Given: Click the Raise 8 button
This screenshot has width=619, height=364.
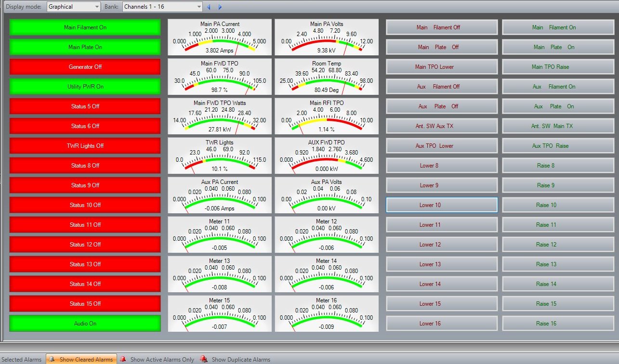Looking at the screenshot, I should 558,166.
